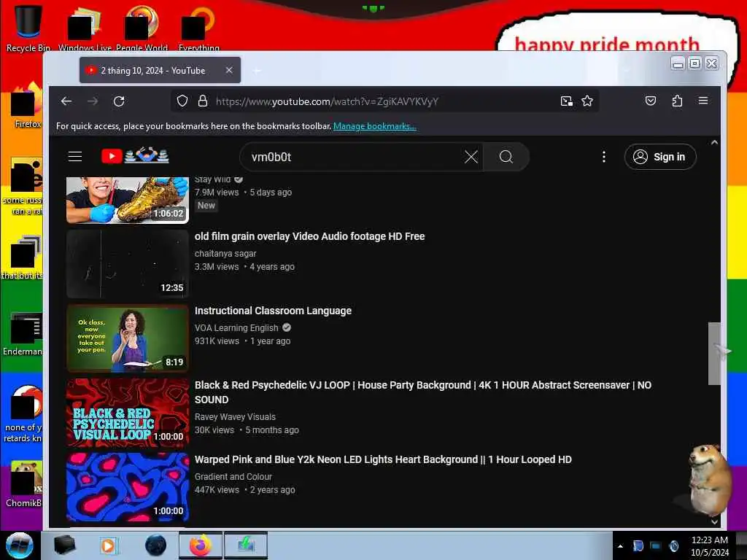Open the Firefox extensions puzzle icon

(677, 101)
